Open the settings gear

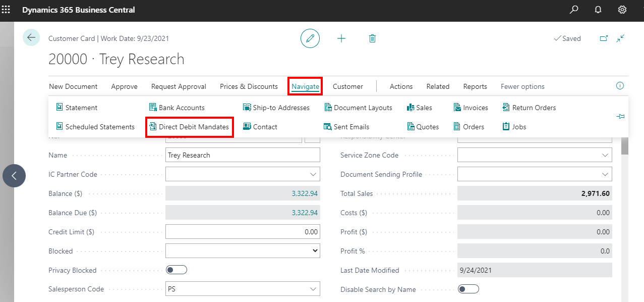622,10
